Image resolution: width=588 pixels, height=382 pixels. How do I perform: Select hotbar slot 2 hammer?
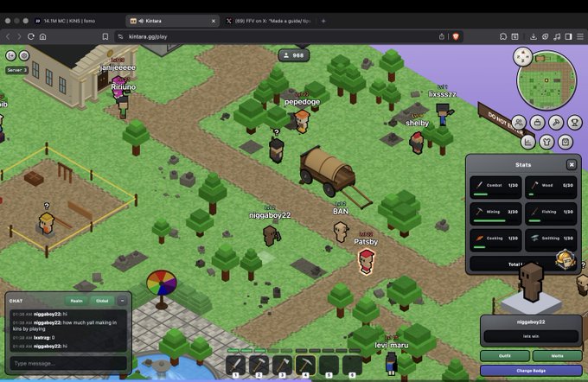pyautogui.click(x=259, y=366)
